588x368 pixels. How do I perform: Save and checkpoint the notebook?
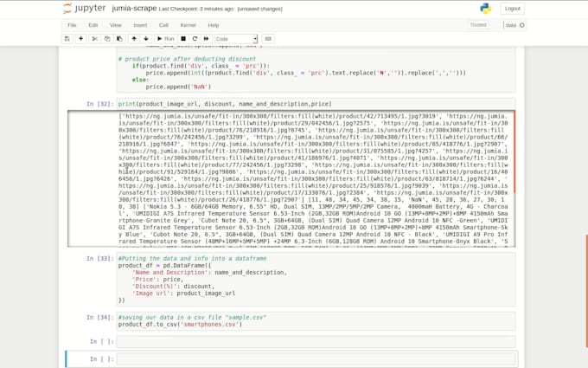[67, 39]
